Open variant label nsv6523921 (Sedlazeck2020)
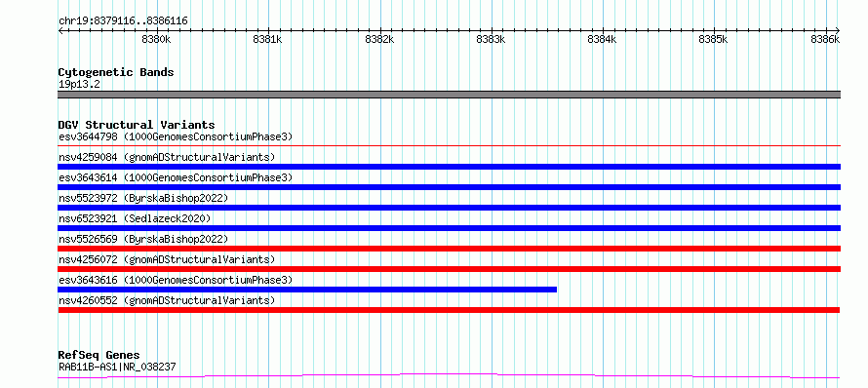 [135, 218]
